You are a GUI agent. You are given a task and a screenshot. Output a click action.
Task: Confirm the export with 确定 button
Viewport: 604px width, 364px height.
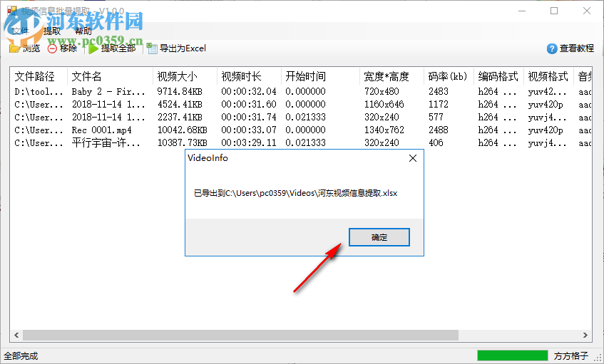click(379, 237)
